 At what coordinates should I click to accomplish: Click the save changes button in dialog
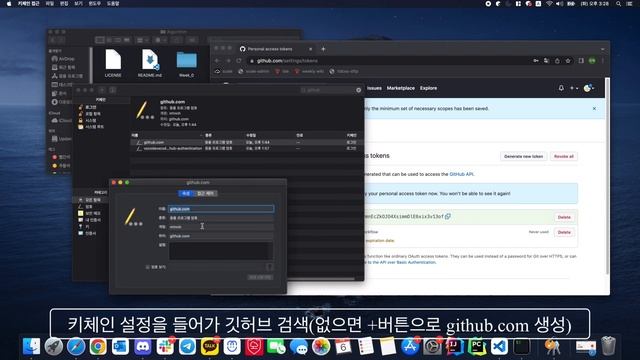coord(260,277)
